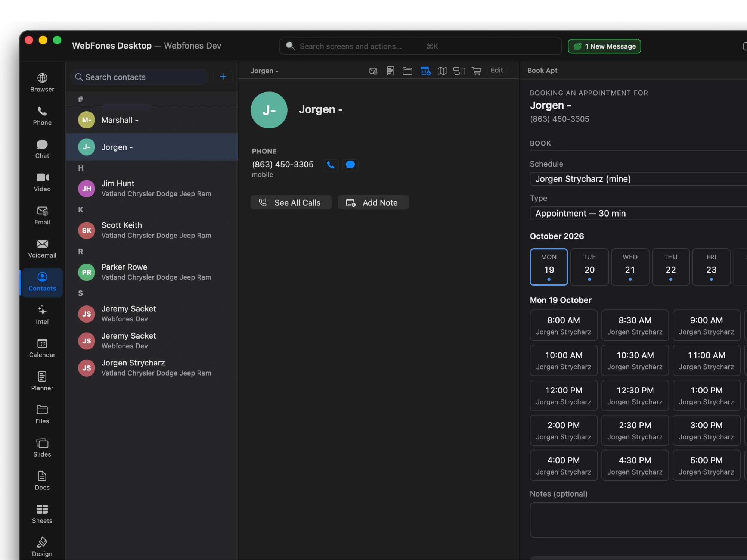The image size is (747, 560).
Task: Click the Edit button for contact
Action: click(x=497, y=71)
